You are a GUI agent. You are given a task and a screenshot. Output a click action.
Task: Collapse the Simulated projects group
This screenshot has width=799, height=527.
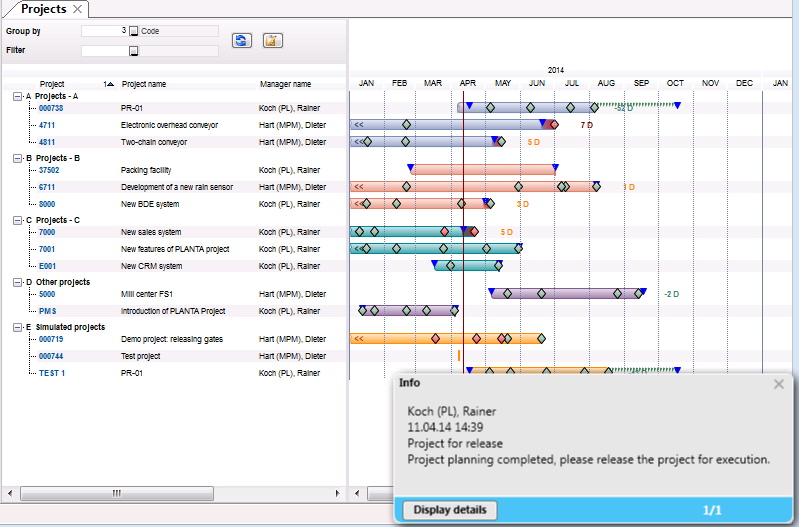click(x=17, y=327)
